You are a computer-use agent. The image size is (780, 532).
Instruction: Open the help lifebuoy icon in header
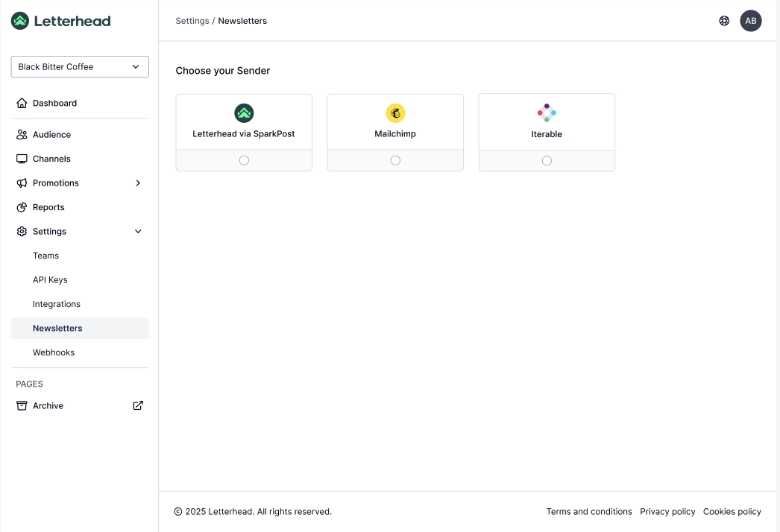[x=724, y=21]
